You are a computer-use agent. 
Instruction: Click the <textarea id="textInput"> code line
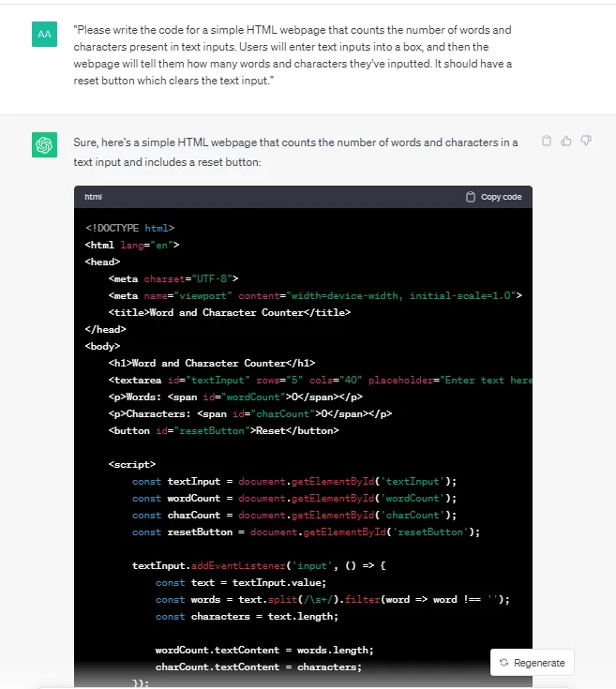click(x=321, y=380)
